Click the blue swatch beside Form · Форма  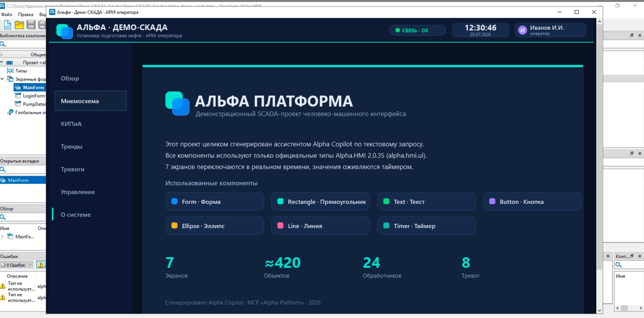click(x=175, y=201)
